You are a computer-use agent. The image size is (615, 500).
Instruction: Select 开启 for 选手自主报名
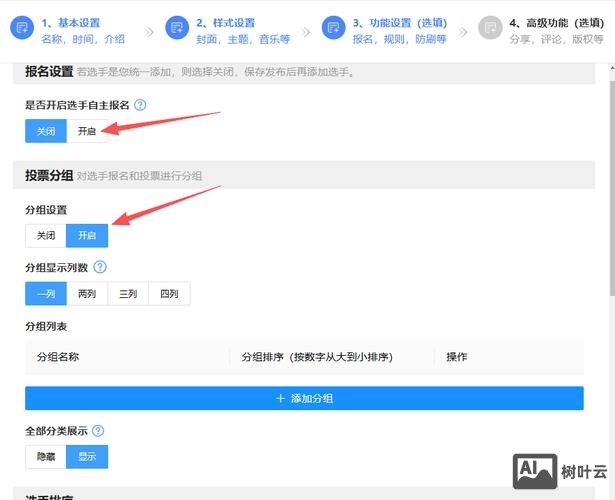(x=87, y=131)
